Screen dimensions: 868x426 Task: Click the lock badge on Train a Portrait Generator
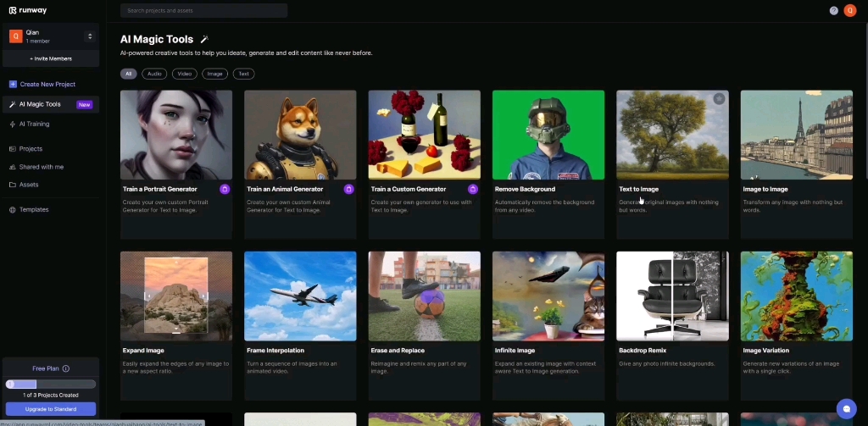pos(225,190)
